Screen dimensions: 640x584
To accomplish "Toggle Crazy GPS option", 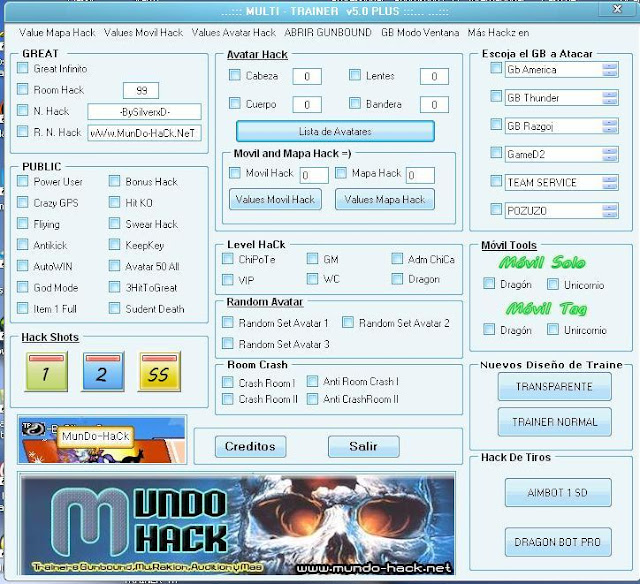I will pyautogui.click(x=23, y=202).
